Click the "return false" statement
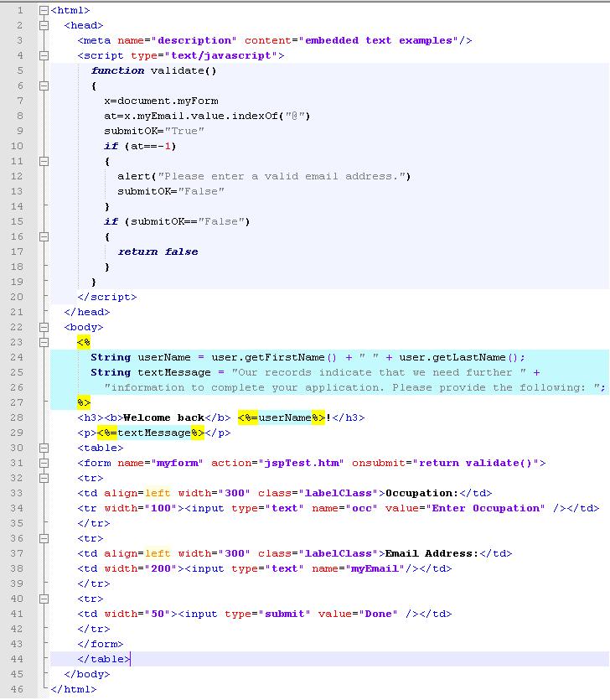 pos(158,251)
